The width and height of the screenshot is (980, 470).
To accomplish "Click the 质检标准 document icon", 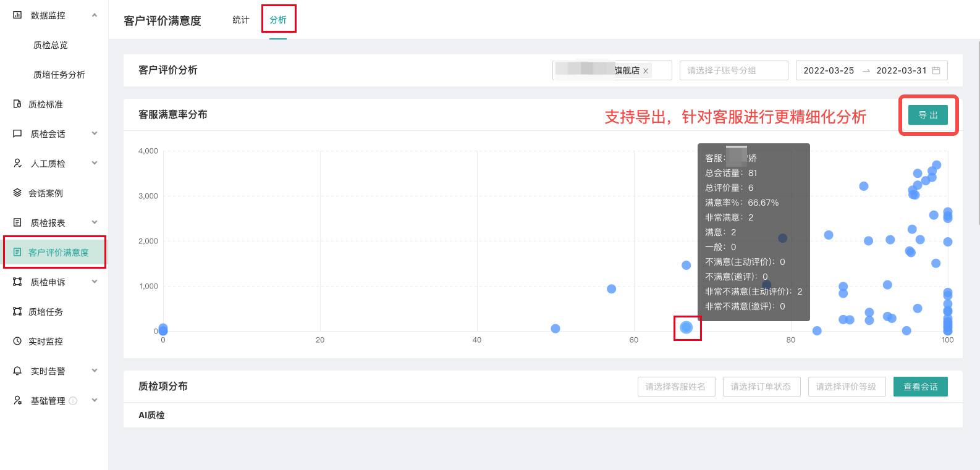I will [17, 104].
